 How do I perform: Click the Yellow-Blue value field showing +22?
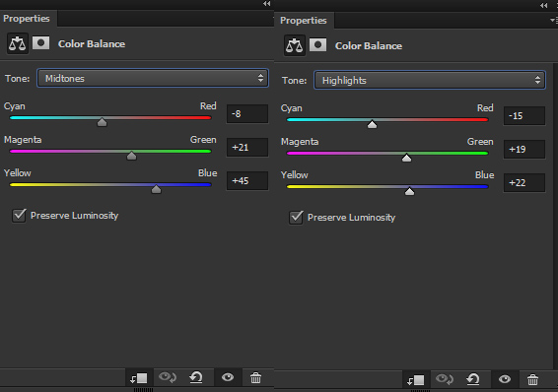click(524, 182)
